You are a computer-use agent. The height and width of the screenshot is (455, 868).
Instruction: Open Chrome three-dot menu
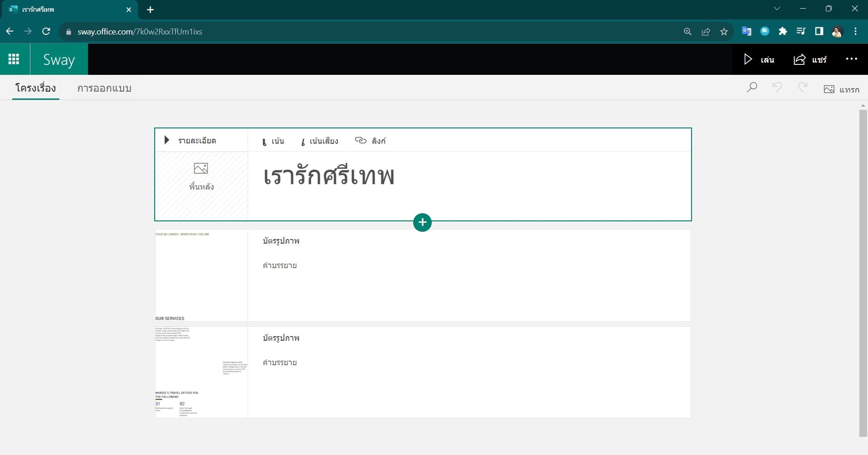856,31
